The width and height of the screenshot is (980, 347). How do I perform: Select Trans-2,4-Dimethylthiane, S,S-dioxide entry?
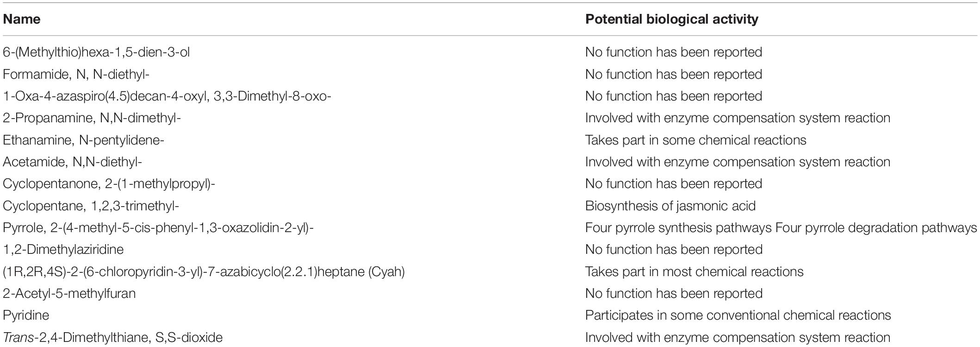(x=113, y=337)
